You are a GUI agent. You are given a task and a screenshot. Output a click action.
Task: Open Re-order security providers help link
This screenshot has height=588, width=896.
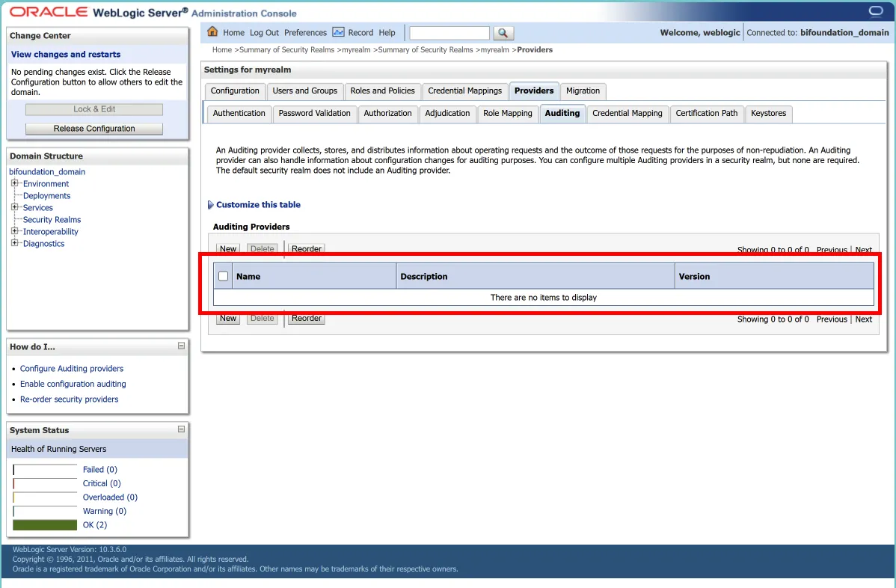[69, 399]
